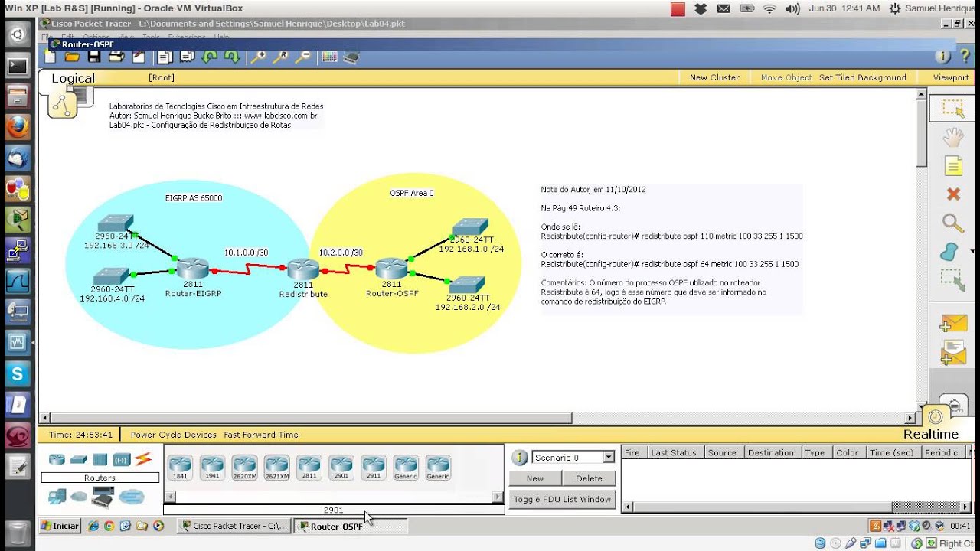Select the Router-OSPF device on canvas
This screenshot has height=551, width=980.
tap(391, 269)
